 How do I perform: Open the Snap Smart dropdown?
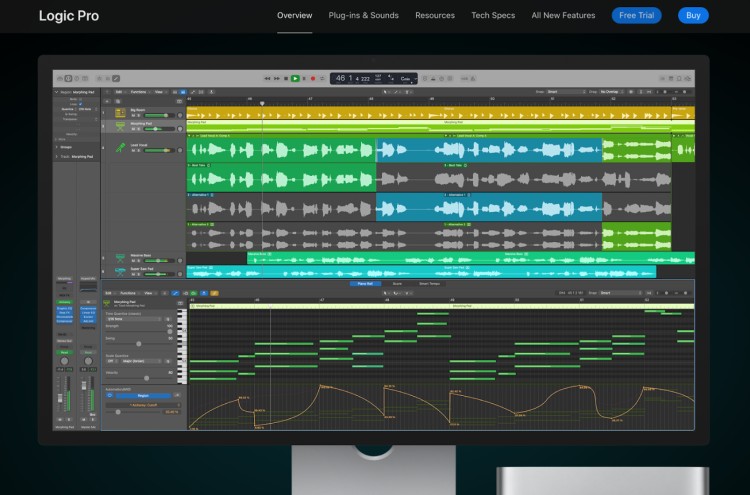(x=566, y=92)
